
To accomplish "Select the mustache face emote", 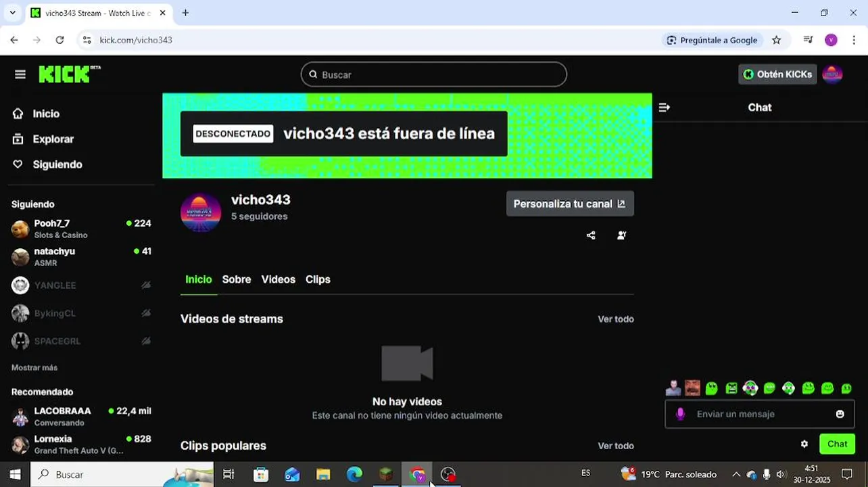I will (x=692, y=388).
